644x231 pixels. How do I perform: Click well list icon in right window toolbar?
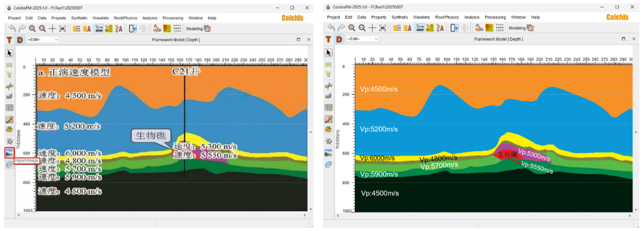(x=407, y=28)
